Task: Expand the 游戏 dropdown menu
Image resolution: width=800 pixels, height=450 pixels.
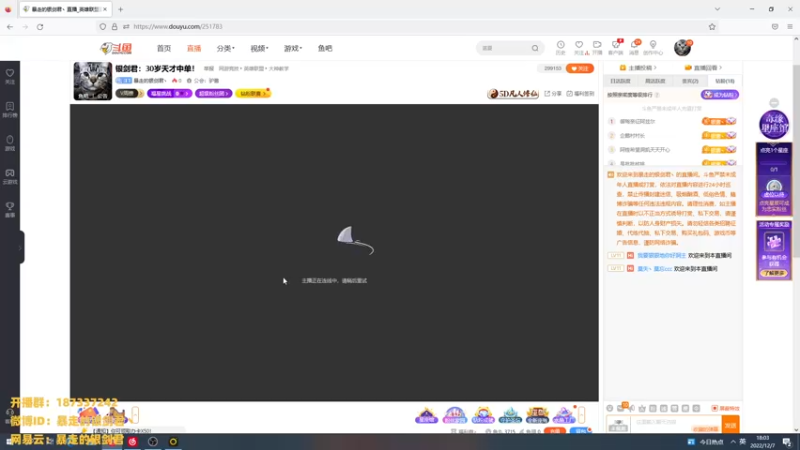Action: tap(293, 48)
